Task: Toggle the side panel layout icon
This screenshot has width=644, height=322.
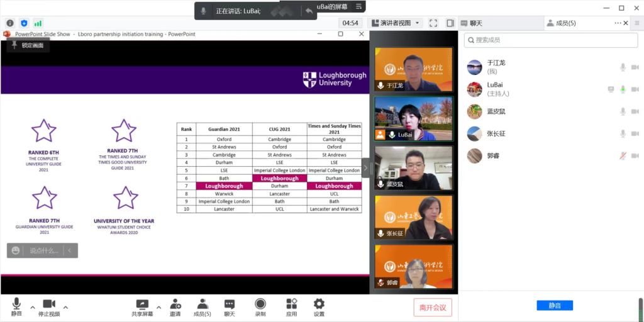Action: click(x=450, y=23)
